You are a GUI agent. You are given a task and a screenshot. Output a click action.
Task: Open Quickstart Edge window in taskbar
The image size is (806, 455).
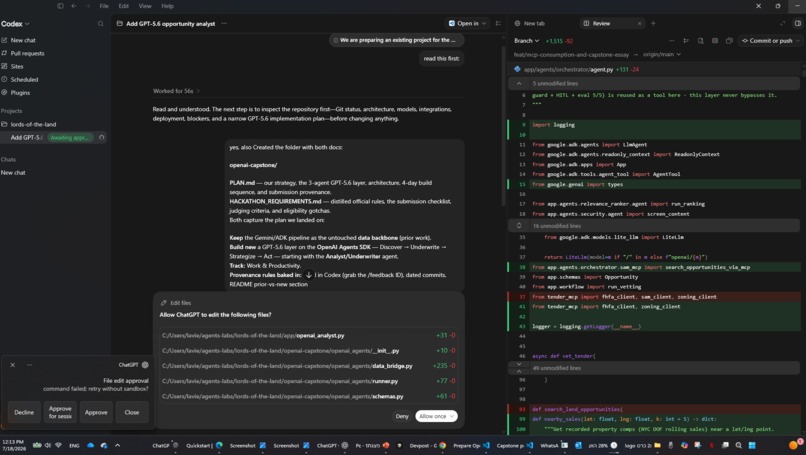tap(204, 446)
